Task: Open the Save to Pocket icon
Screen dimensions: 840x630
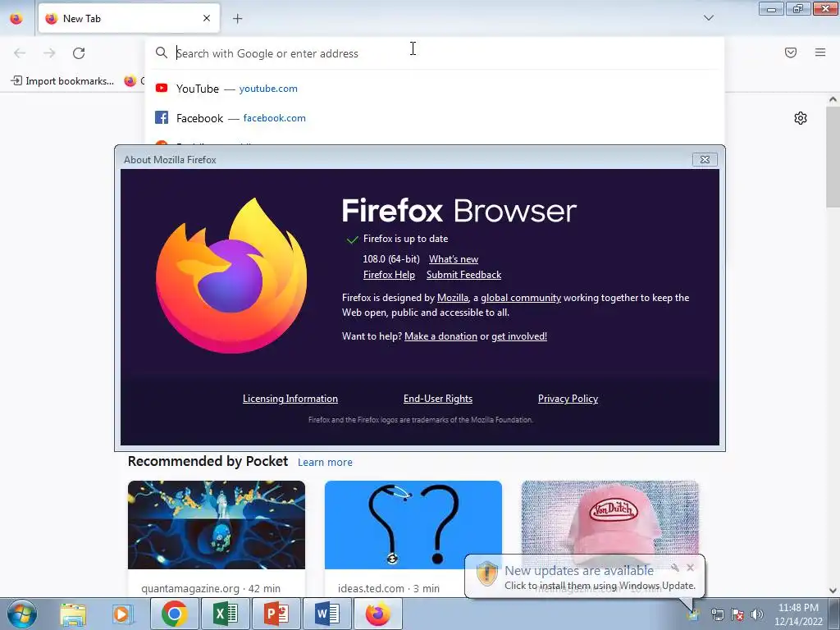Action: pos(791,52)
